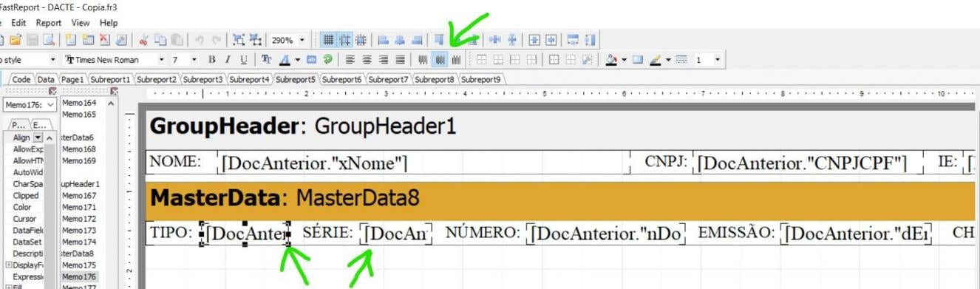Expand DisplayFormat property node
Image resolution: width=980 pixels, height=289 pixels.
point(8,265)
